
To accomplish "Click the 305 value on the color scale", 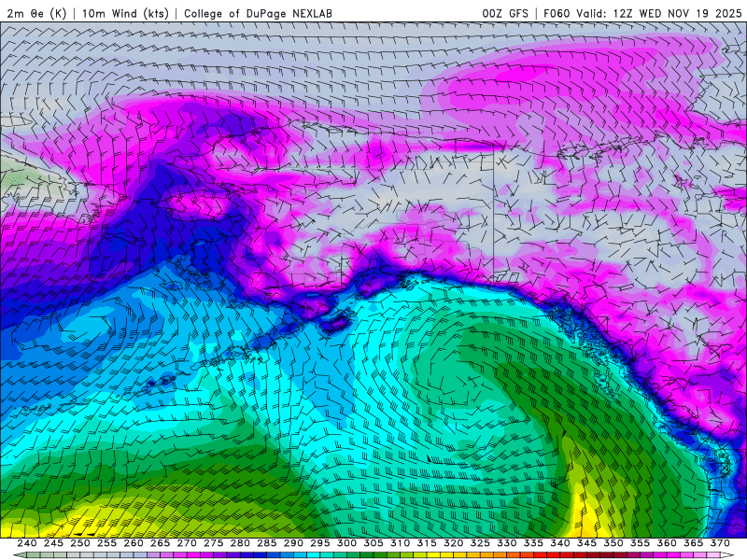I will tap(373, 543).
